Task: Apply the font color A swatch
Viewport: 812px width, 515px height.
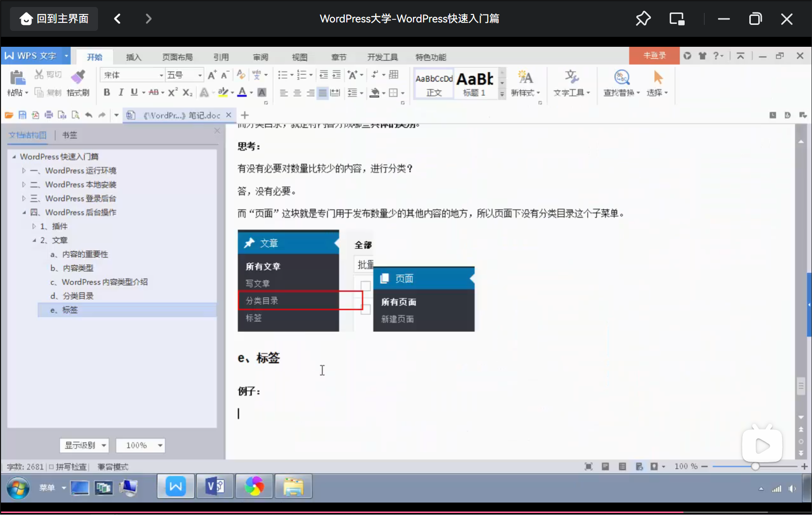Action: 242,92
